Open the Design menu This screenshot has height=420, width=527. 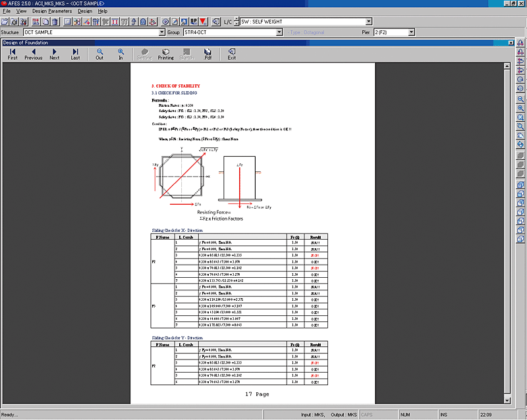[x=85, y=11]
